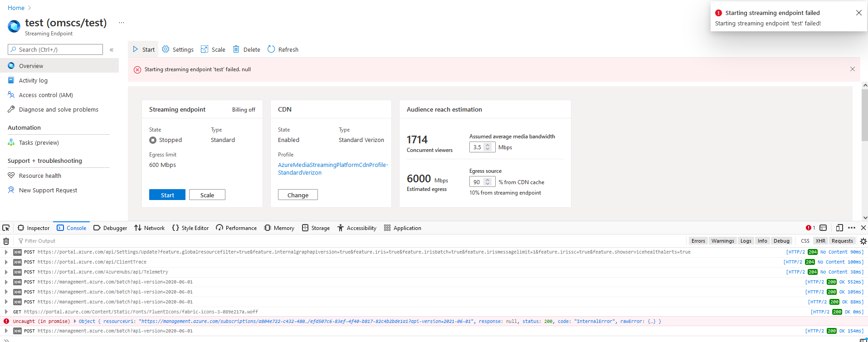Switch to the Console devtools tab
The width and height of the screenshot is (868, 342).
pos(72,228)
